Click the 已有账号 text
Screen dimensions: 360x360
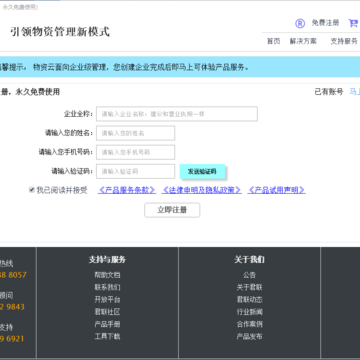[329, 92]
